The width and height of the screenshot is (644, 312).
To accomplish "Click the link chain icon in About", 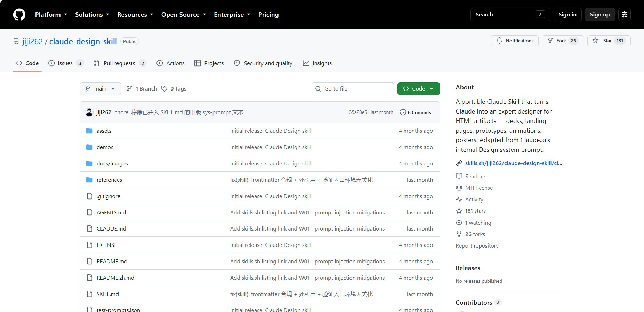I will click(x=459, y=163).
